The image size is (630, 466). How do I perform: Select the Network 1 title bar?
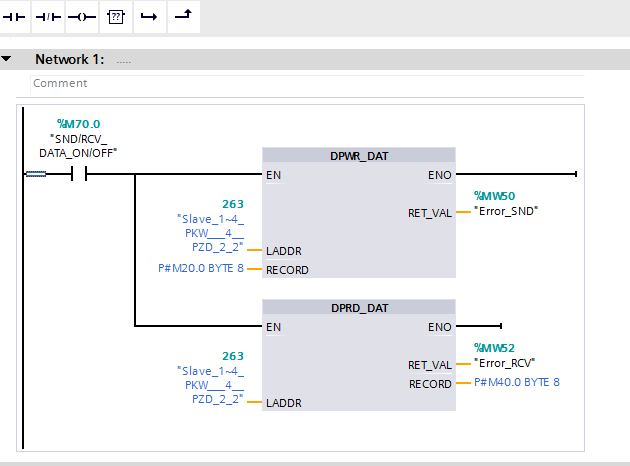point(300,60)
